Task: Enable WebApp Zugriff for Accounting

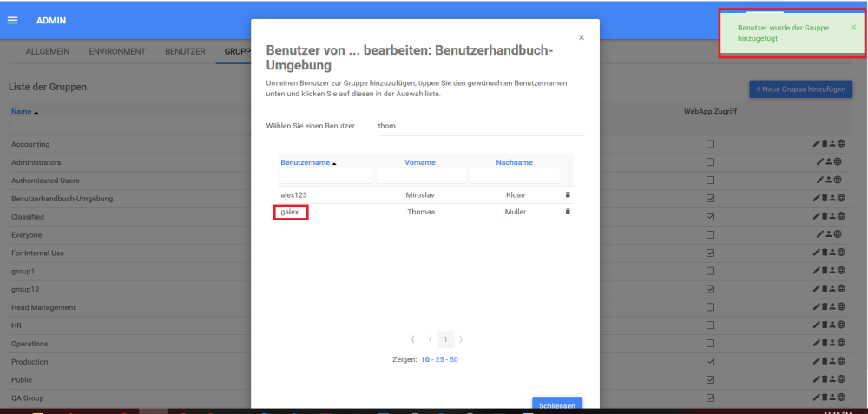Action: (x=710, y=144)
